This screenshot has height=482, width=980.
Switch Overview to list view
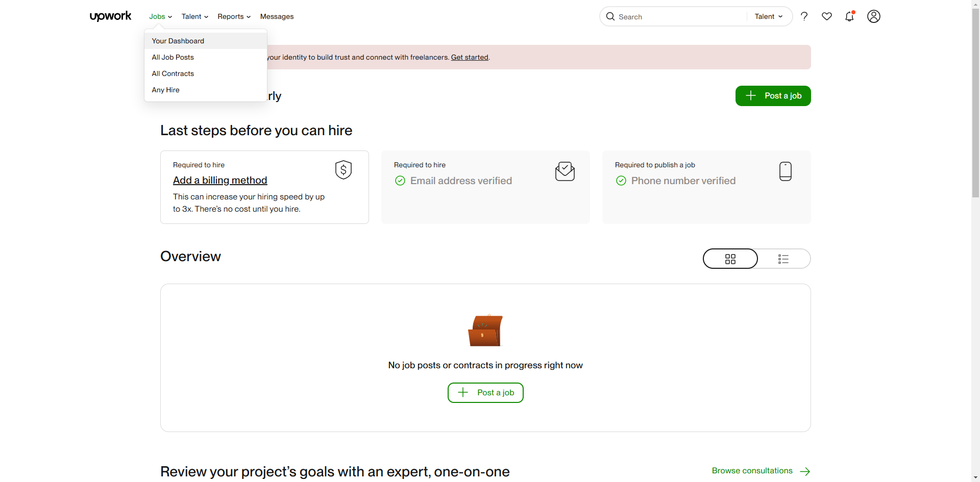tap(783, 259)
